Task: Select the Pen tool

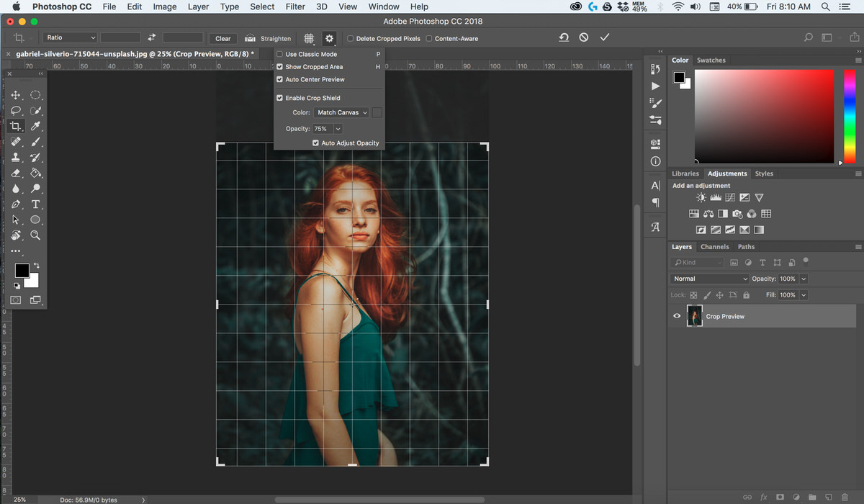Action: click(16, 204)
